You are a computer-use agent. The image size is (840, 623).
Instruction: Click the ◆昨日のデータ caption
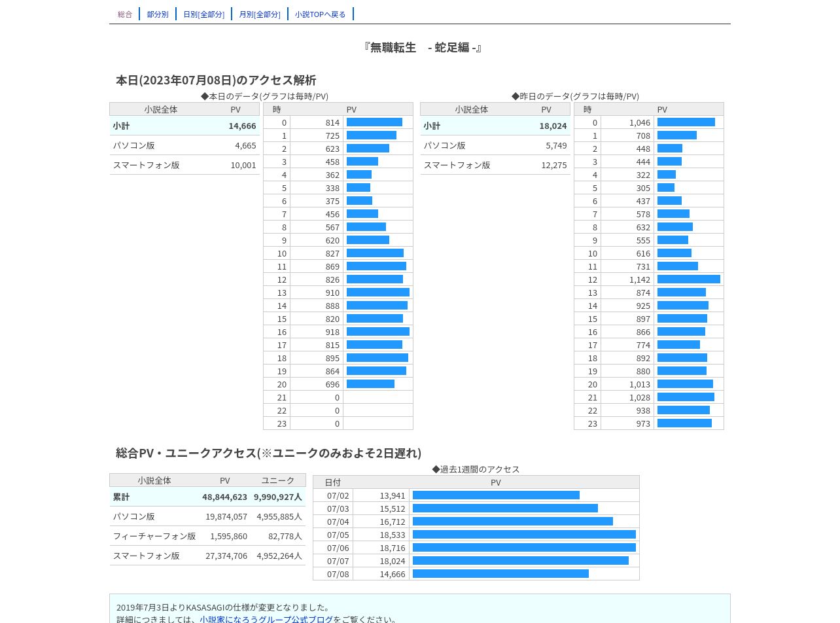[x=575, y=96]
